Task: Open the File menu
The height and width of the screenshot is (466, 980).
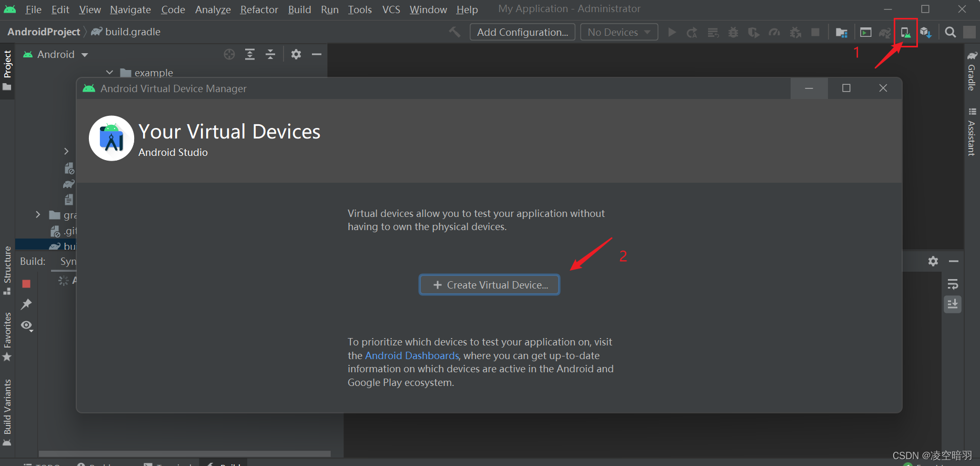Action: point(33,9)
